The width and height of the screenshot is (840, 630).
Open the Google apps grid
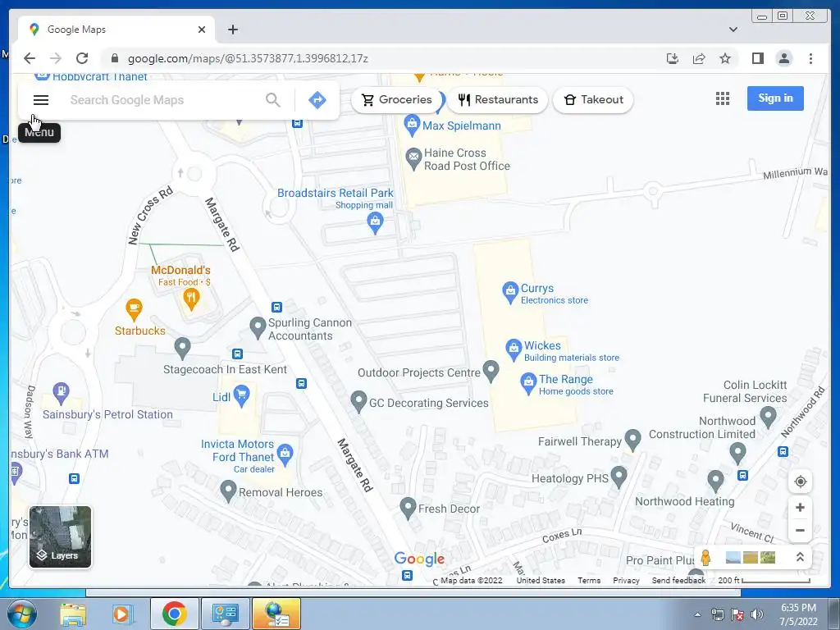point(723,98)
